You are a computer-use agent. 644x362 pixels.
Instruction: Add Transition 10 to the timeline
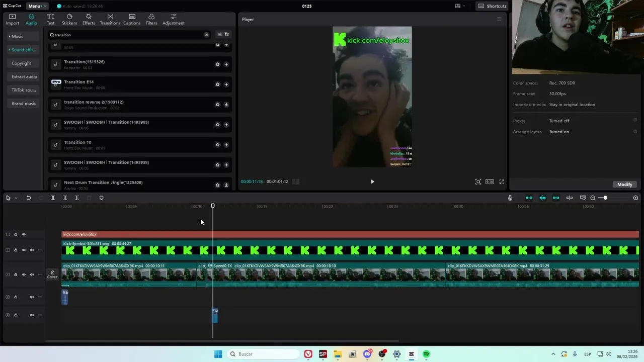point(226,145)
